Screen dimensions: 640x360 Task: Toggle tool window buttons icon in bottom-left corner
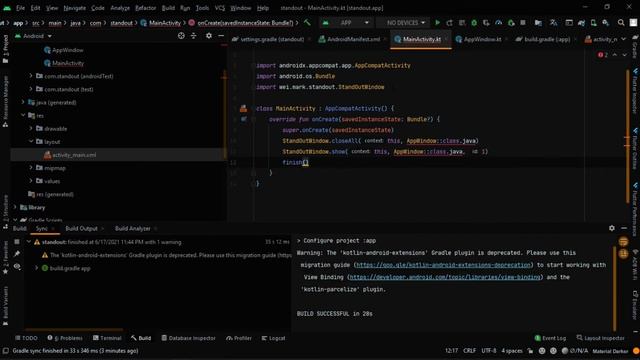pos(5,351)
